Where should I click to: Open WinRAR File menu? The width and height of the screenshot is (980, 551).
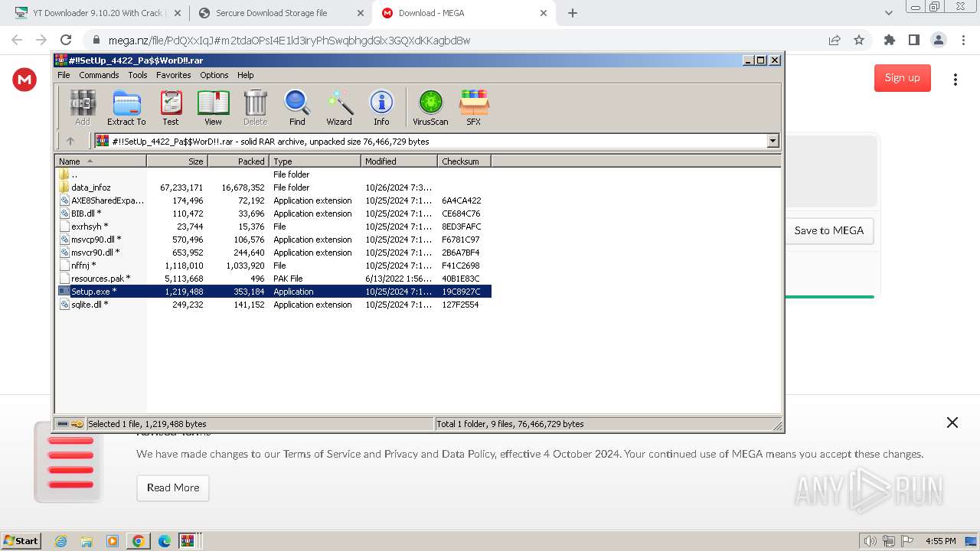click(x=64, y=75)
